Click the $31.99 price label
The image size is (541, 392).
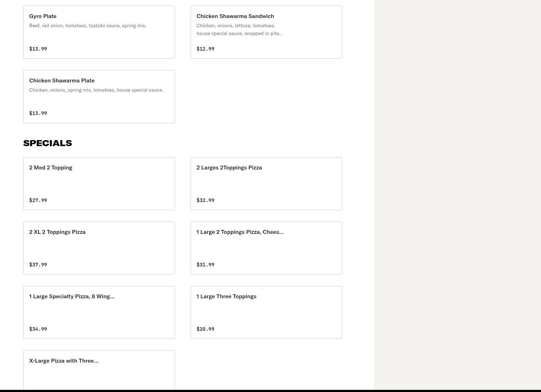(205, 265)
